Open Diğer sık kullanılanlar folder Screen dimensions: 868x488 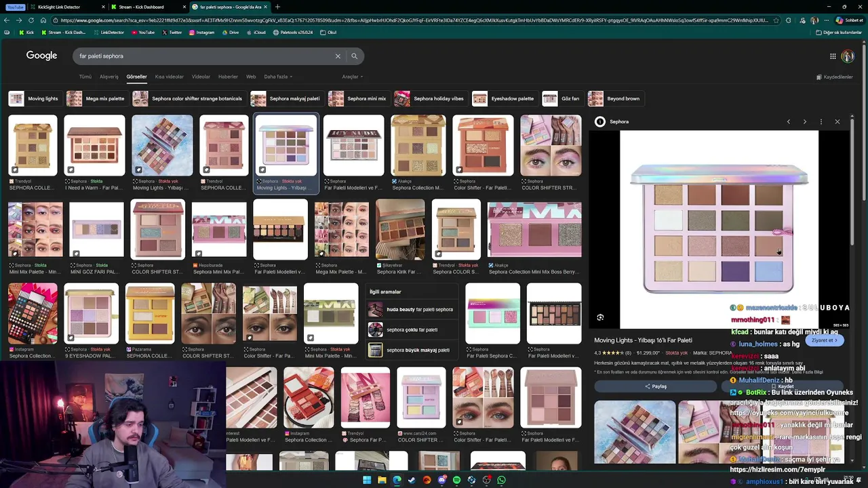click(839, 33)
